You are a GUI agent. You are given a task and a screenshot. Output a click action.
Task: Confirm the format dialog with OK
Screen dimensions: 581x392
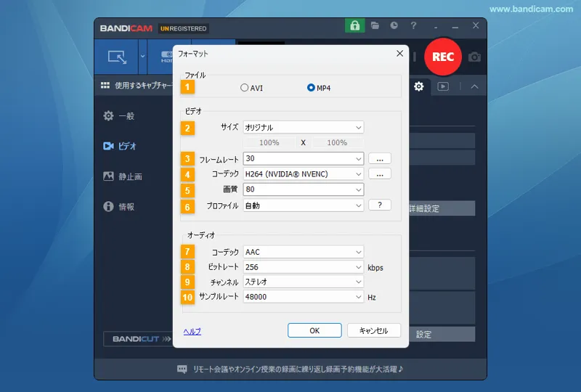coord(314,330)
